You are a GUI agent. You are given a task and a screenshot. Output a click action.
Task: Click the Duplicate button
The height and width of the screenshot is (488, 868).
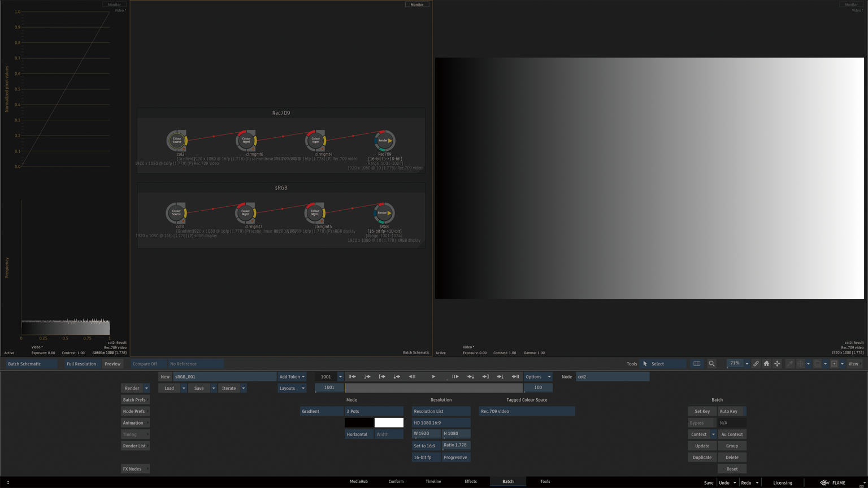[x=702, y=457]
